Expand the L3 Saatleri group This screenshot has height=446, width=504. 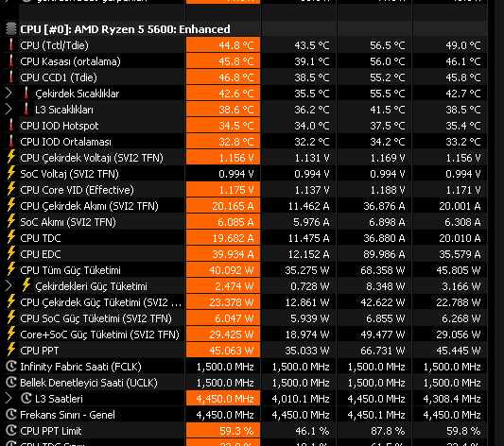[9, 398]
